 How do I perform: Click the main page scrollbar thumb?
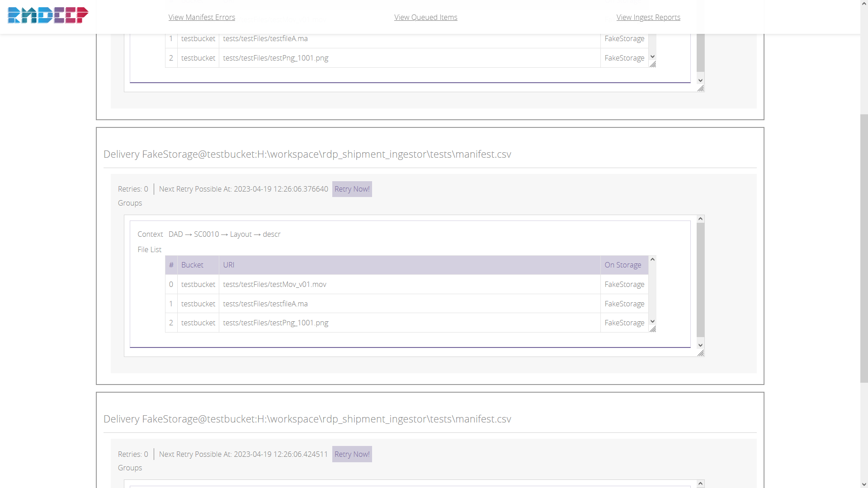click(x=864, y=249)
